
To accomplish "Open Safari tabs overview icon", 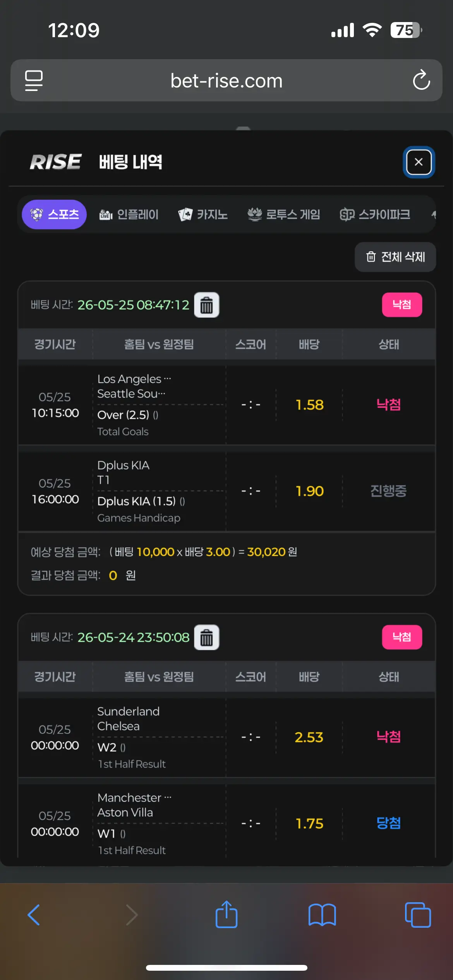I will coord(418,915).
